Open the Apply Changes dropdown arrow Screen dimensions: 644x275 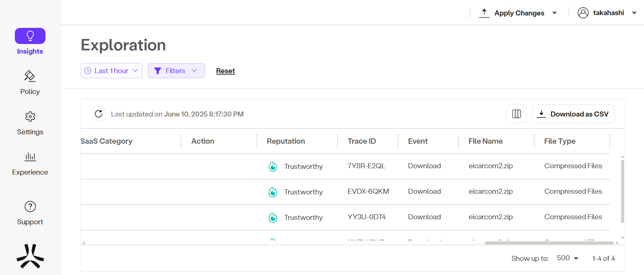[x=555, y=13]
